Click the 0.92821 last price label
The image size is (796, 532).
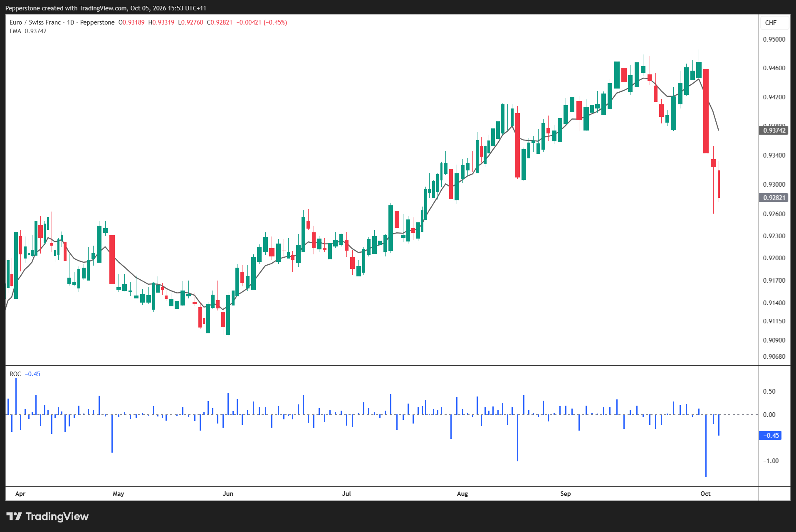(774, 198)
